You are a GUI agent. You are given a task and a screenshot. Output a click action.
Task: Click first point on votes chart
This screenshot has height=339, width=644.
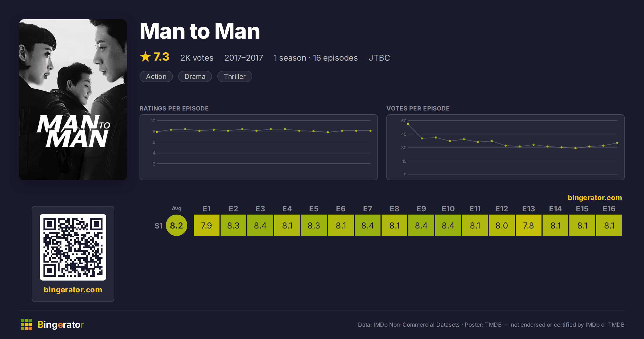coord(408,124)
